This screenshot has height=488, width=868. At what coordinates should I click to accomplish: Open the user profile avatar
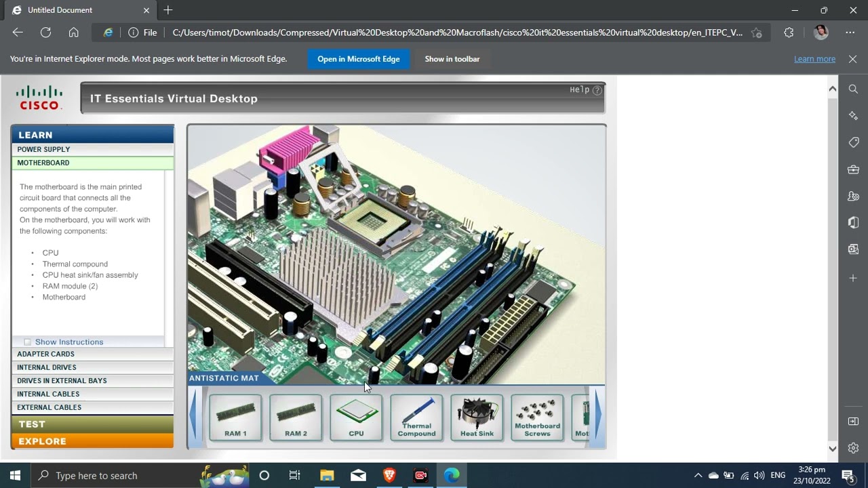pyautogui.click(x=821, y=33)
